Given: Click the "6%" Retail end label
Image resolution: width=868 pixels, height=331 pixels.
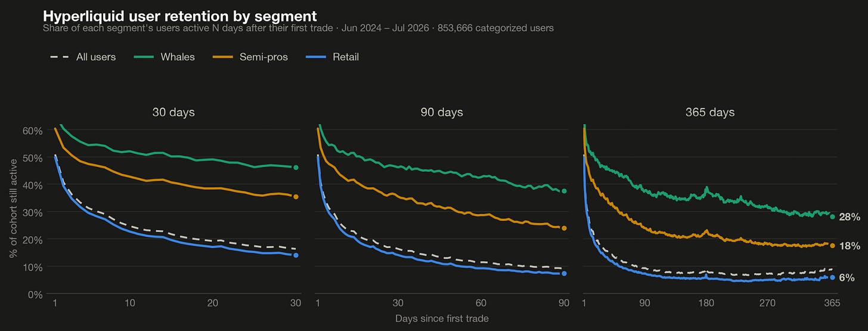Looking at the screenshot, I should pyautogui.click(x=847, y=278).
